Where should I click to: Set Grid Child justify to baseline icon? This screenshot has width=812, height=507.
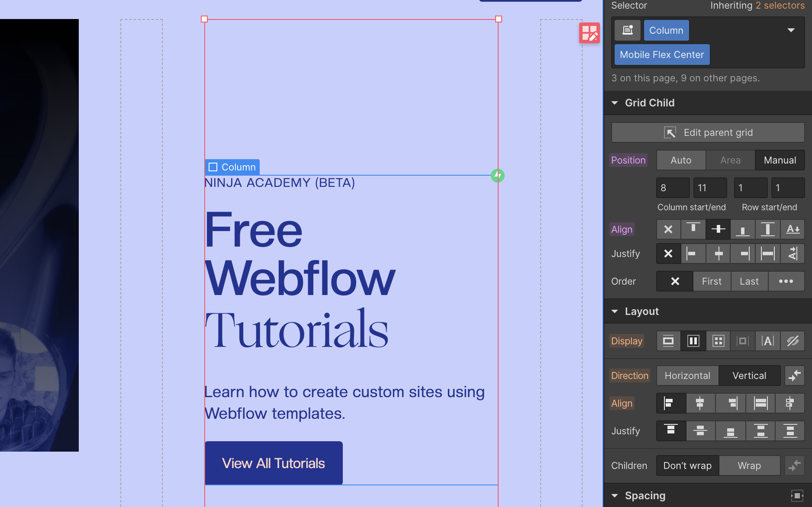[793, 253]
